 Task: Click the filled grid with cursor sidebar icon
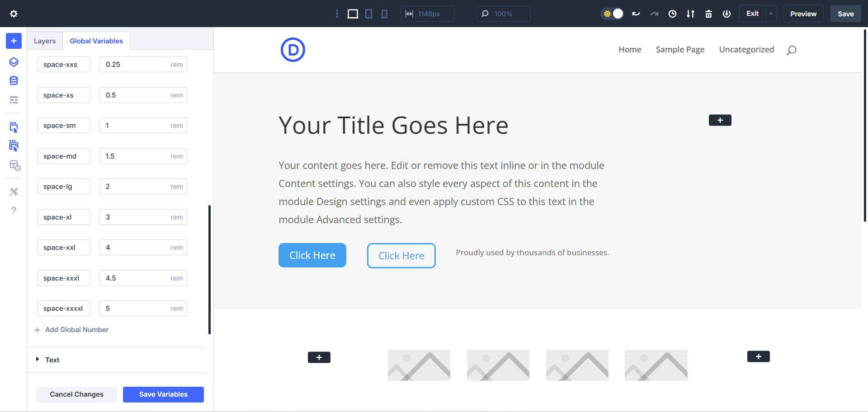coord(14,146)
